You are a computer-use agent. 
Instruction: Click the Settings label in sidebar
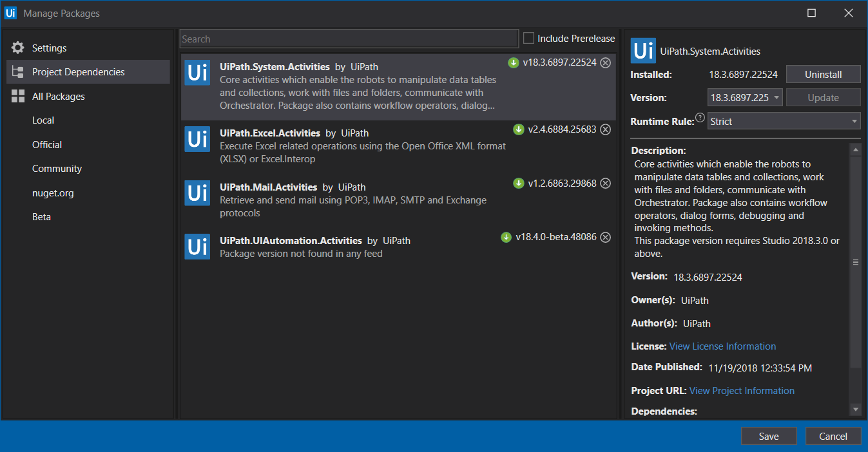(50, 48)
